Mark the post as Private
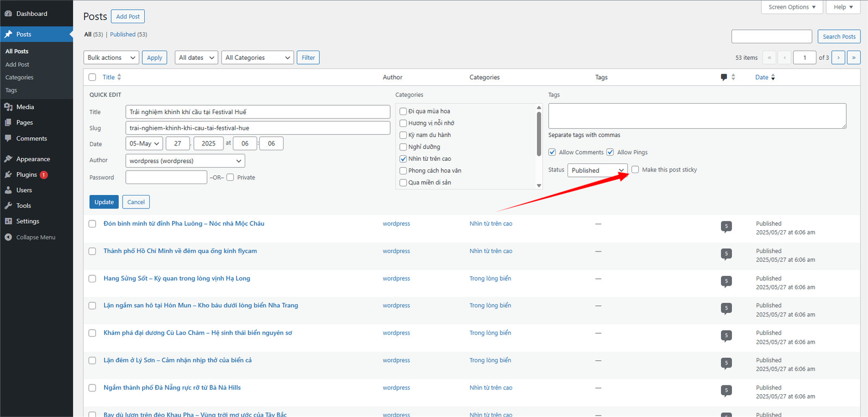The image size is (868, 417). pyautogui.click(x=231, y=178)
